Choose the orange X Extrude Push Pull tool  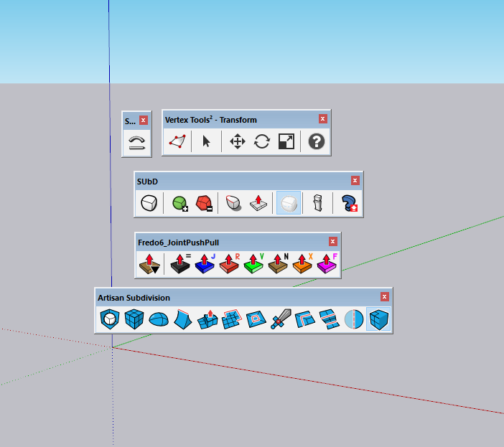click(303, 265)
